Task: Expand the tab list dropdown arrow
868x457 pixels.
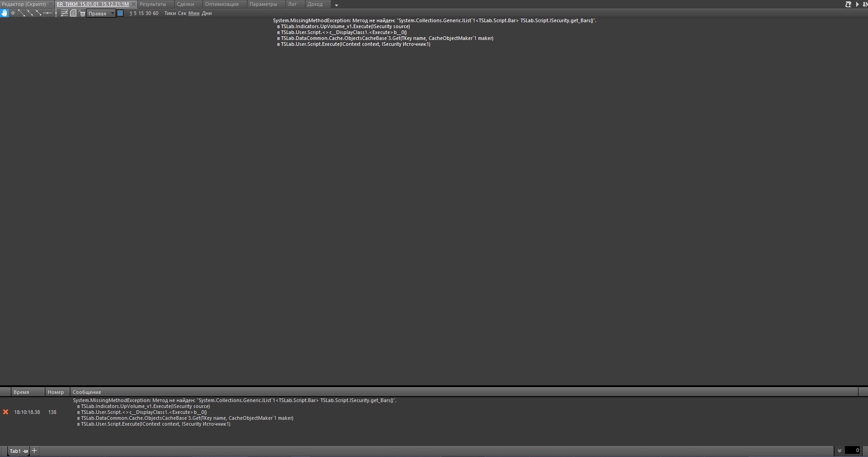Action: click(x=336, y=5)
